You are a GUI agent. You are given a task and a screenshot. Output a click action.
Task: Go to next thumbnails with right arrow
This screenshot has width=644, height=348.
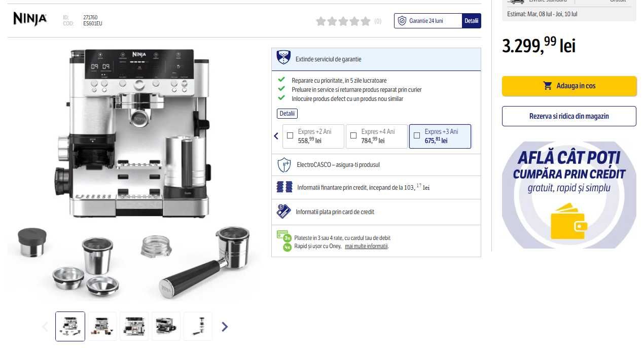pos(225,327)
